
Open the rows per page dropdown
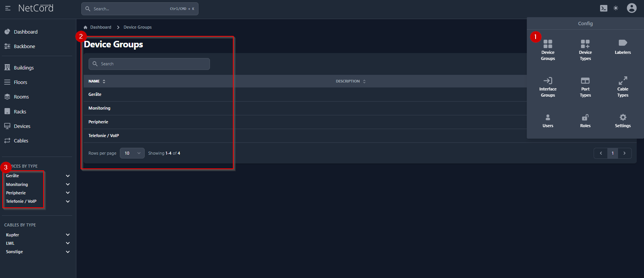pyautogui.click(x=132, y=153)
